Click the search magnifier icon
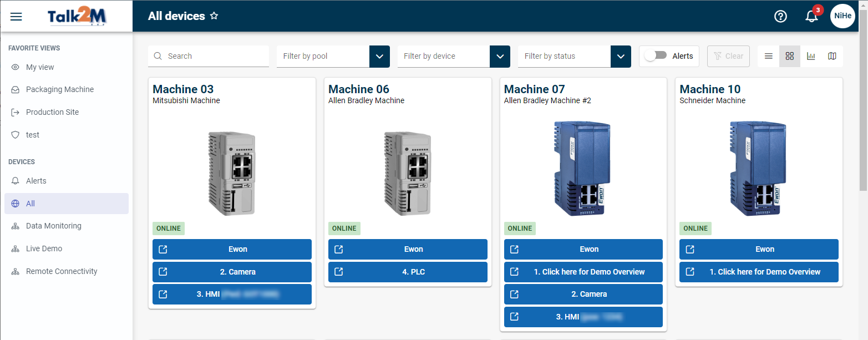This screenshot has width=868, height=340. coord(158,56)
